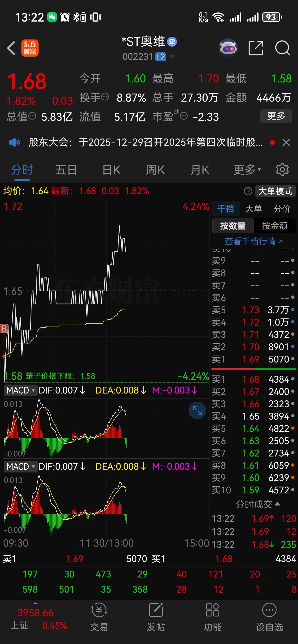Tap the 换手 info icon

(105, 97)
